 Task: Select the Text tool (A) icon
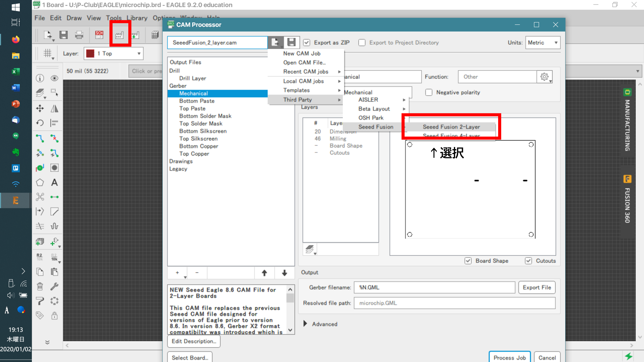coord(54,183)
